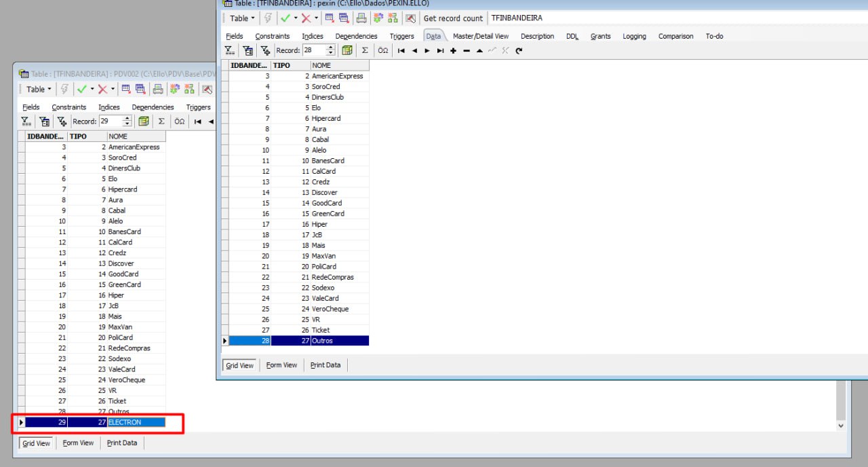
Task: Expand the commit options arrow in pexin window
Action: point(296,18)
